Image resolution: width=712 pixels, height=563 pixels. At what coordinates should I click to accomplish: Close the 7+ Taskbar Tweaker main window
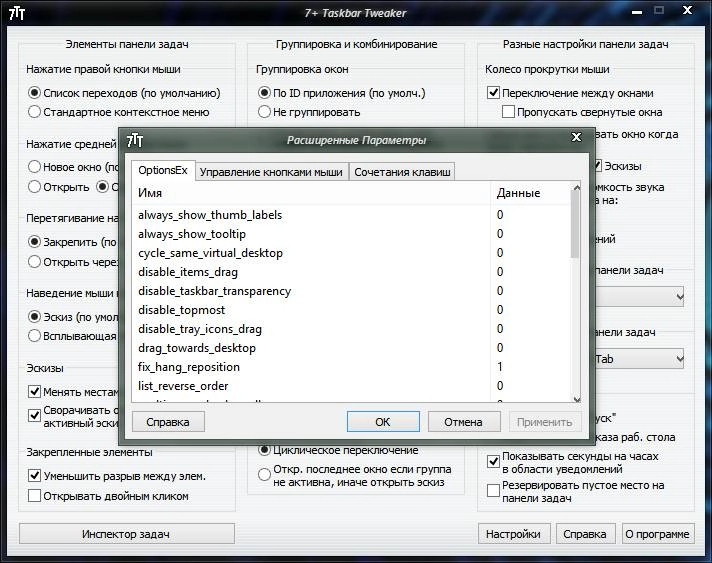[687, 10]
